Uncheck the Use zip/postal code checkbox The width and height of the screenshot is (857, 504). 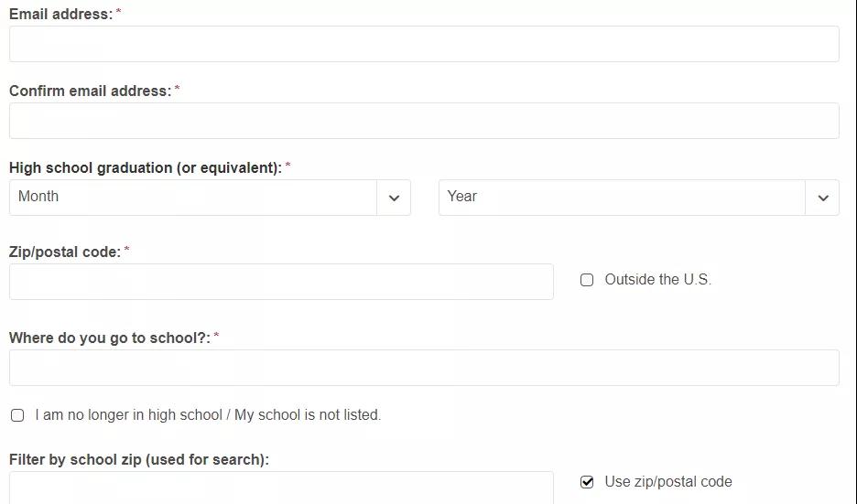coord(587,482)
